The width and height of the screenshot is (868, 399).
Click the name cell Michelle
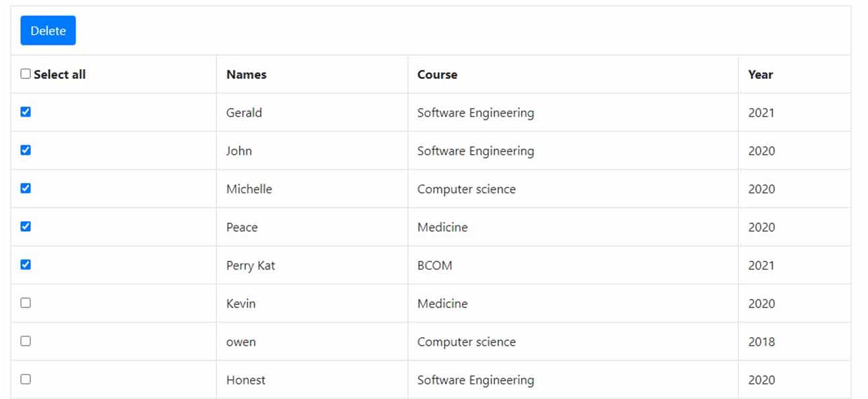pyautogui.click(x=249, y=189)
